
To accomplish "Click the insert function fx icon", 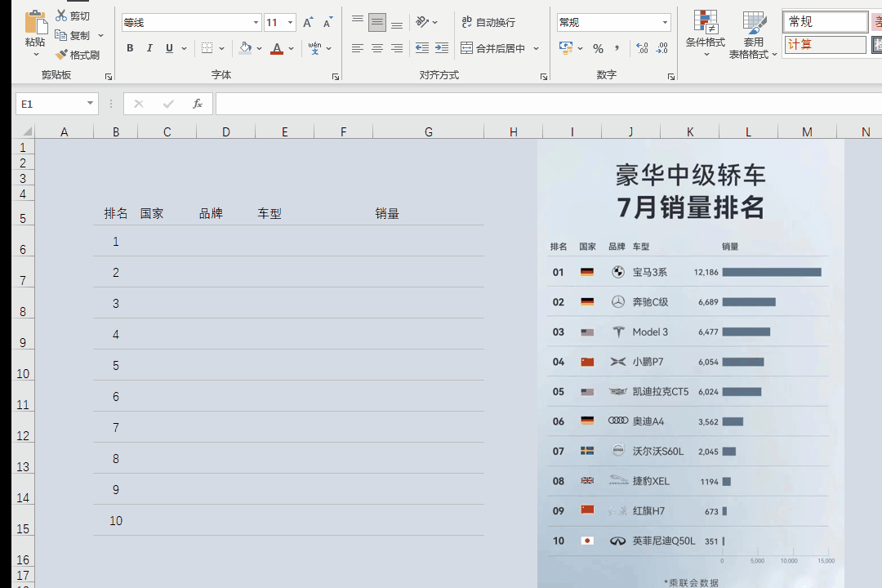I will tap(198, 104).
